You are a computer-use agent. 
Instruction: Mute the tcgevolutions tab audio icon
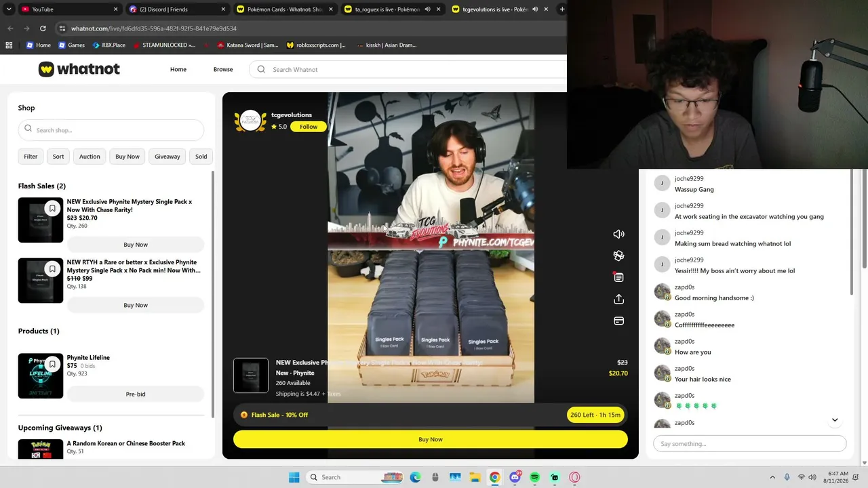click(534, 9)
